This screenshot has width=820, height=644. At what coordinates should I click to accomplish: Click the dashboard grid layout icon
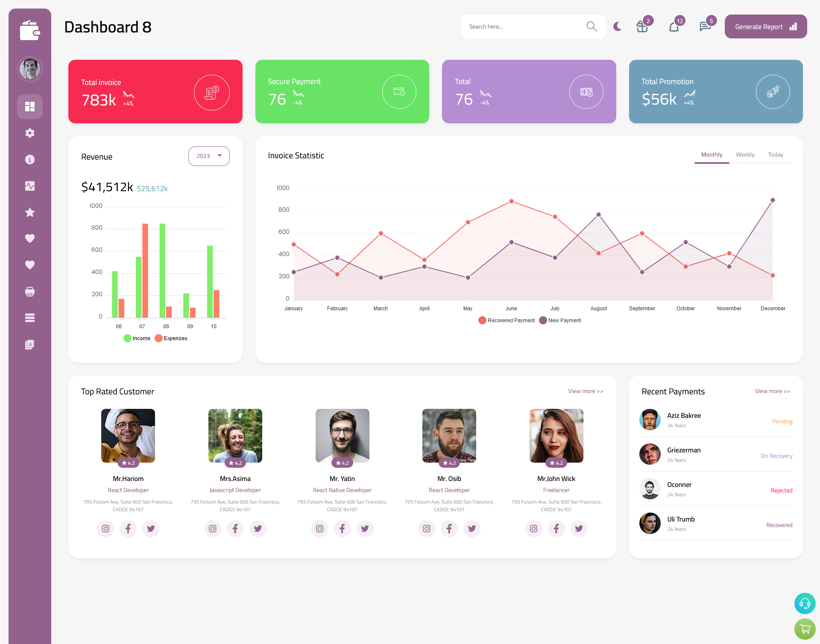29,106
